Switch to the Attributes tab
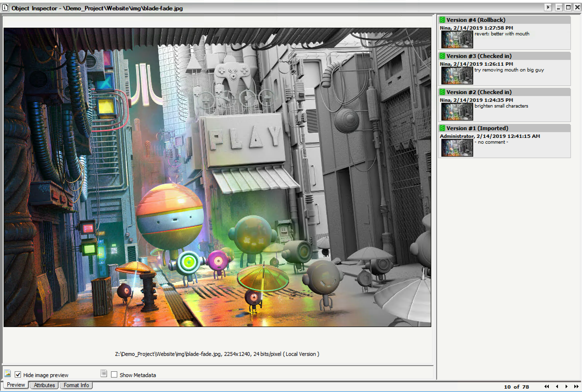 pyautogui.click(x=44, y=385)
